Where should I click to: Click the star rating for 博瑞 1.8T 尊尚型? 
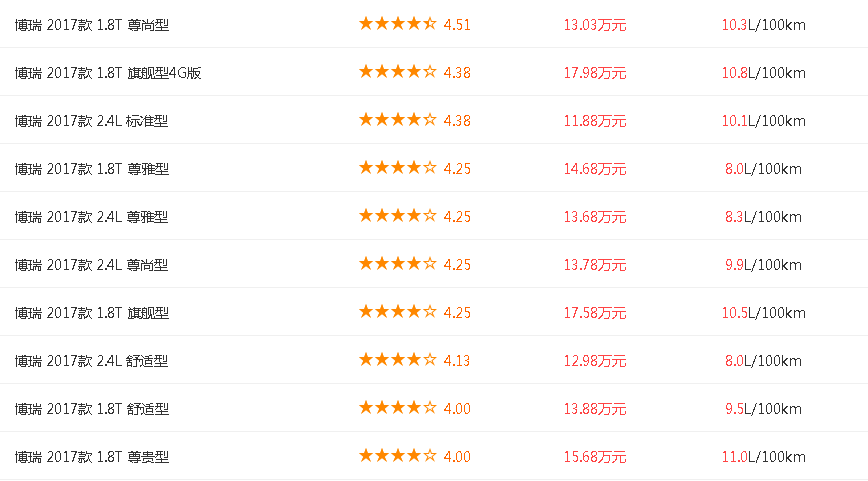point(398,24)
